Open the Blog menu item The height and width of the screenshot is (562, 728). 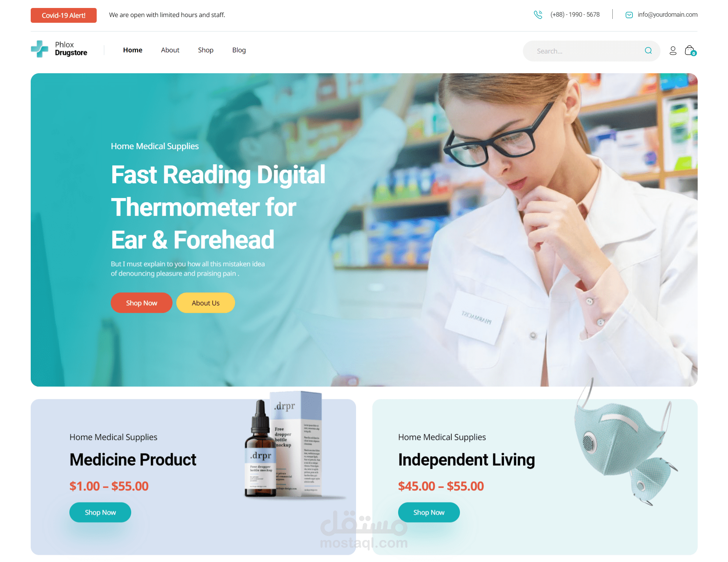[239, 50]
